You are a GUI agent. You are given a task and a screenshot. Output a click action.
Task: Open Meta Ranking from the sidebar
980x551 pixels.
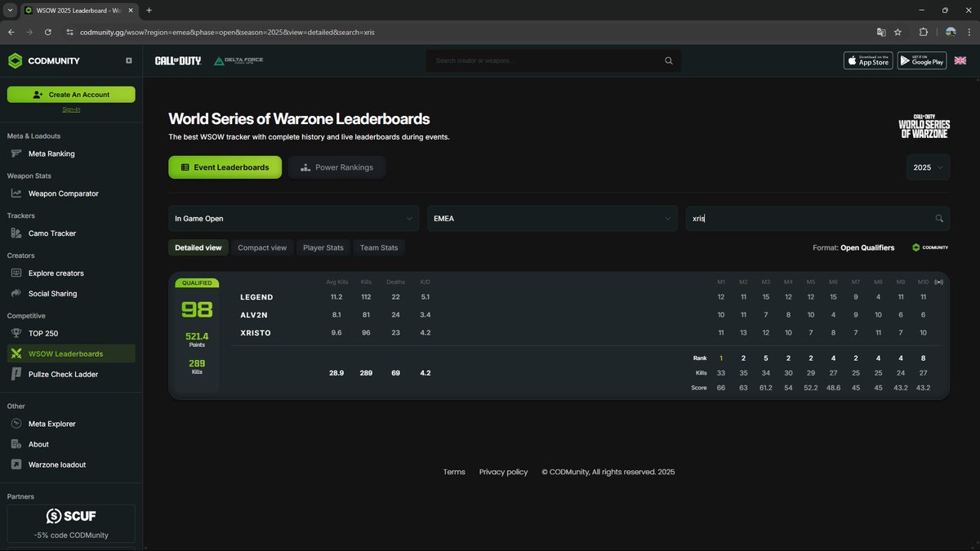(x=51, y=153)
